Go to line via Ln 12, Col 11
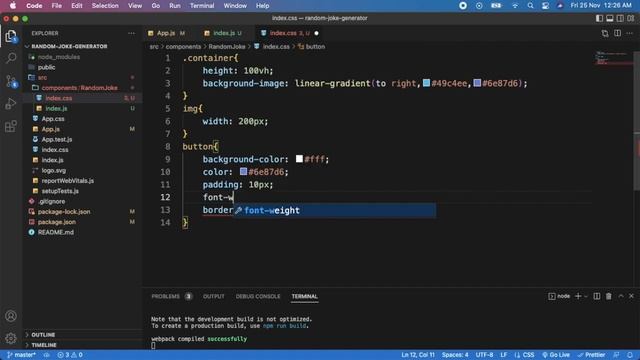 (418, 355)
